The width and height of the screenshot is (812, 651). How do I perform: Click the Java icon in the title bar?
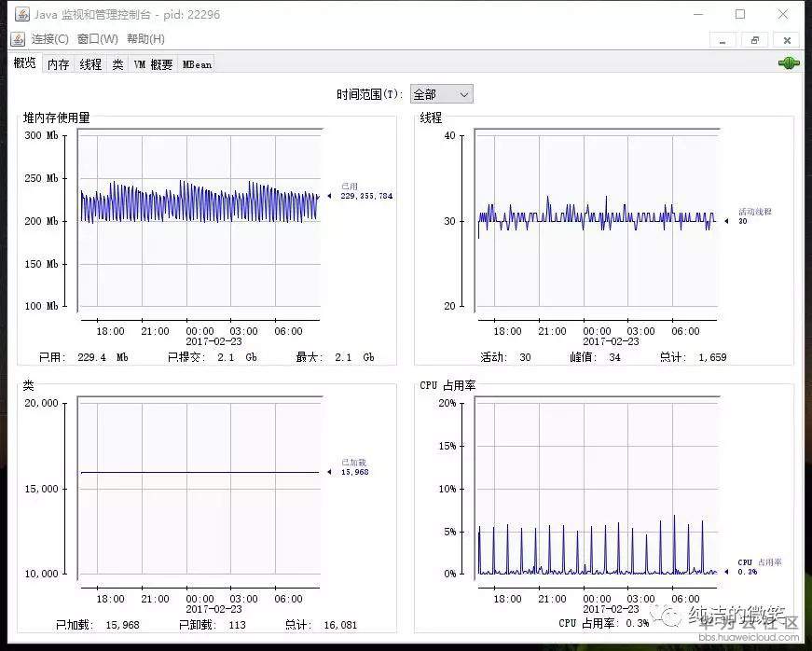[x=21, y=14]
